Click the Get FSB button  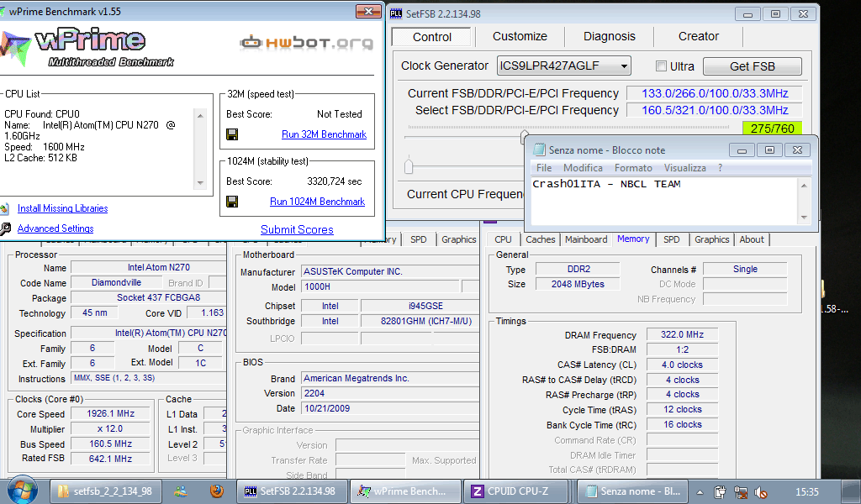752,66
